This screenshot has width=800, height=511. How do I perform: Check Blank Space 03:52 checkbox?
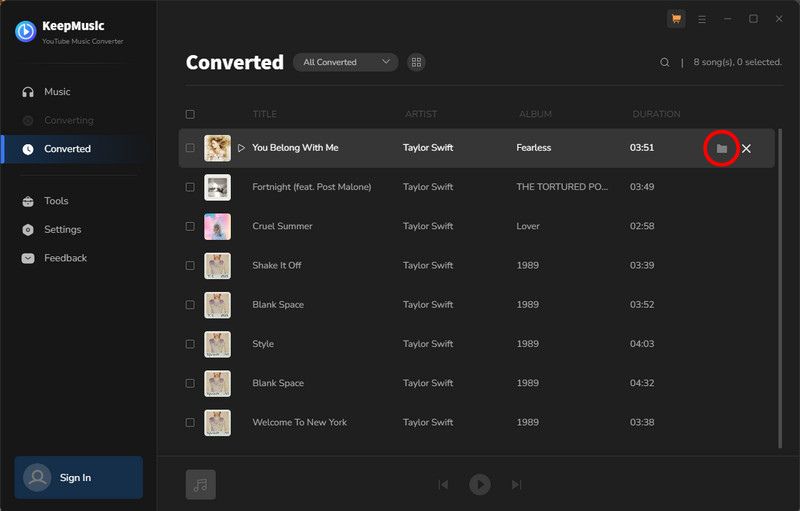(190, 305)
